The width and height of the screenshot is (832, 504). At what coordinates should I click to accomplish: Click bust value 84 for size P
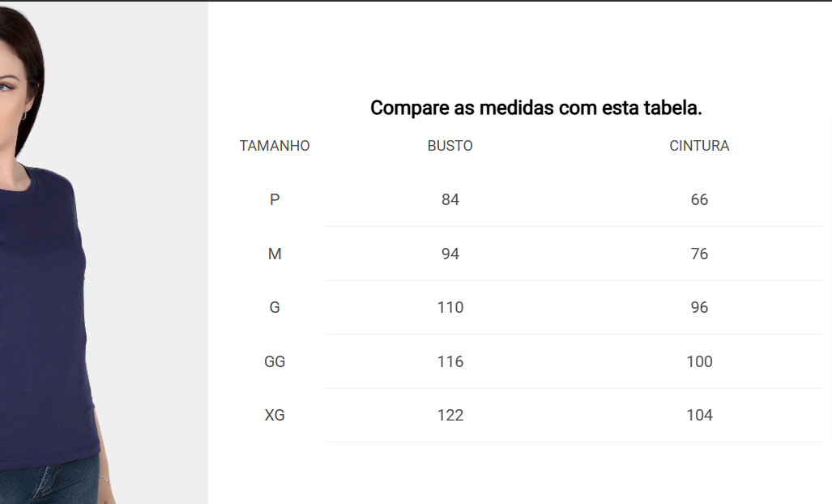(x=450, y=200)
